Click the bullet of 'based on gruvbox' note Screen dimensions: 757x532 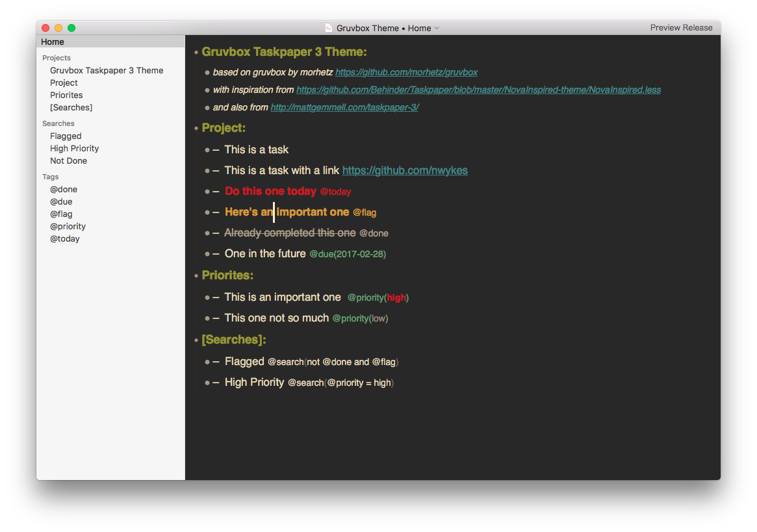coord(207,73)
